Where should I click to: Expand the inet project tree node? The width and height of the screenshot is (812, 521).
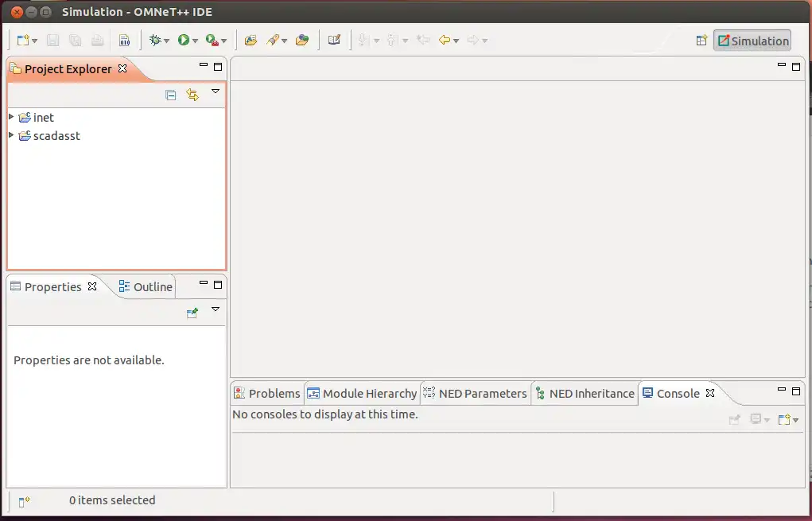click(x=11, y=117)
